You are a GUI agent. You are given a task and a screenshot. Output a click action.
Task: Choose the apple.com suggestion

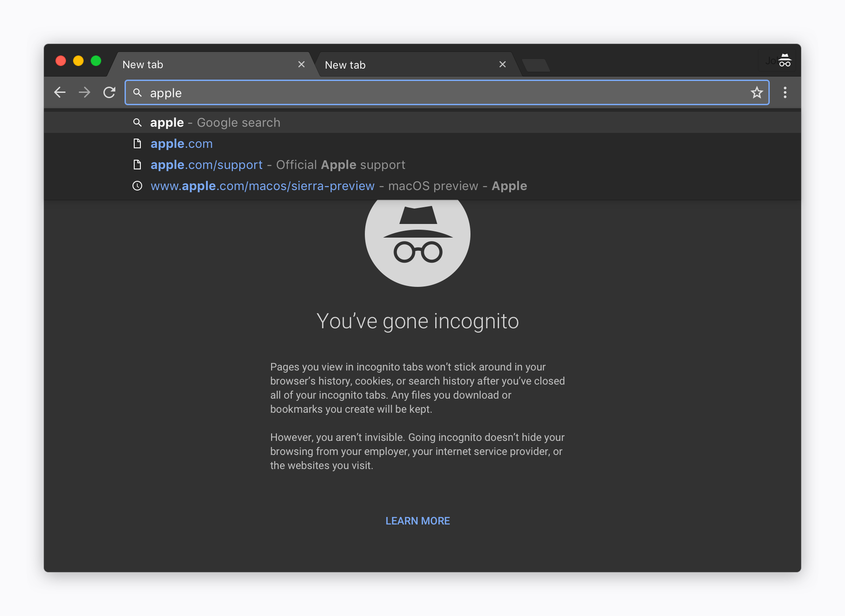(x=422, y=143)
